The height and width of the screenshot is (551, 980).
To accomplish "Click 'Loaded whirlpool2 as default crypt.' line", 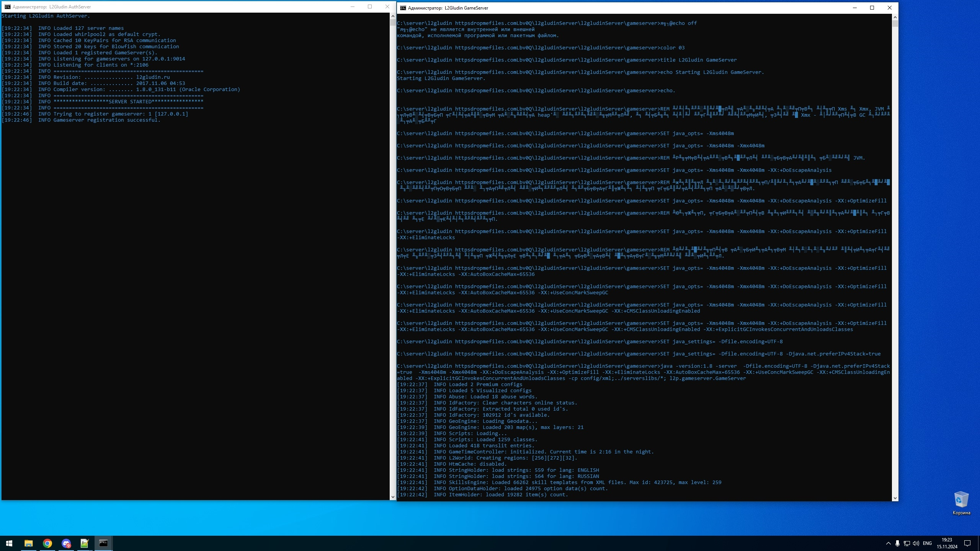I will tap(81, 34).
